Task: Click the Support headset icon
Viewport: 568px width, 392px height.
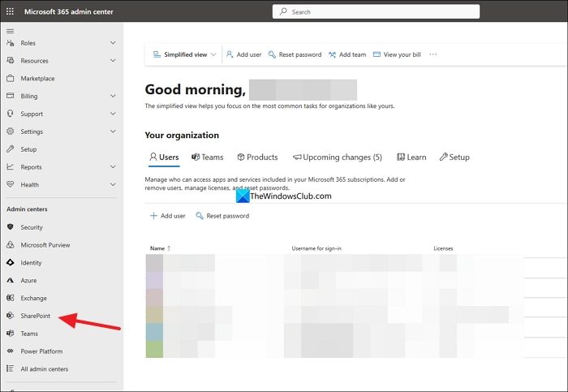Action: (x=10, y=114)
